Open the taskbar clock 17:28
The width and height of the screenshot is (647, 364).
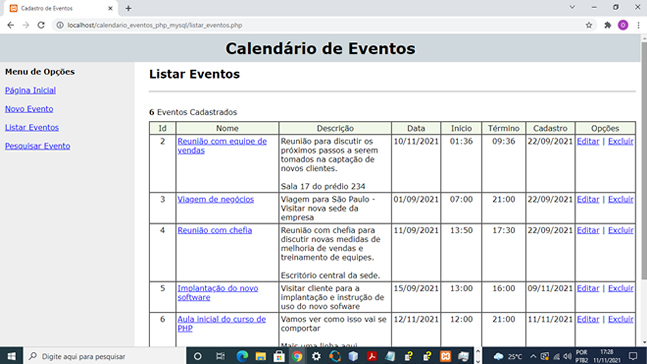tap(607, 356)
